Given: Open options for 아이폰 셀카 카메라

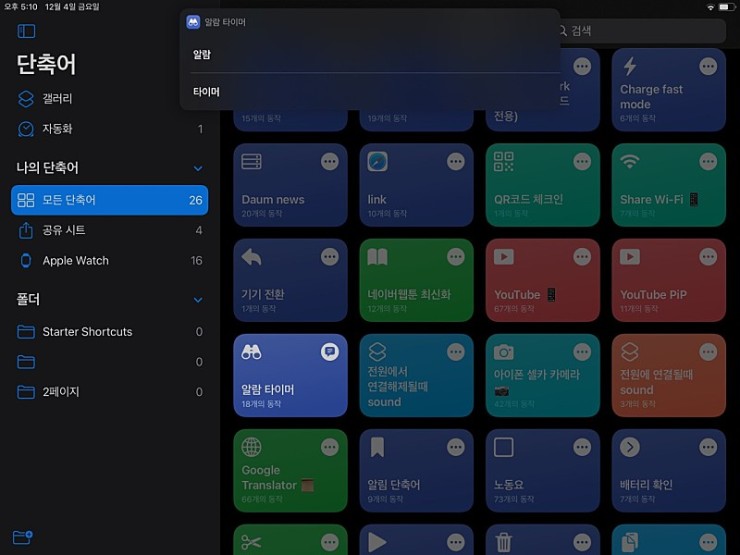Looking at the screenshot, I should (x=582, y=352).
